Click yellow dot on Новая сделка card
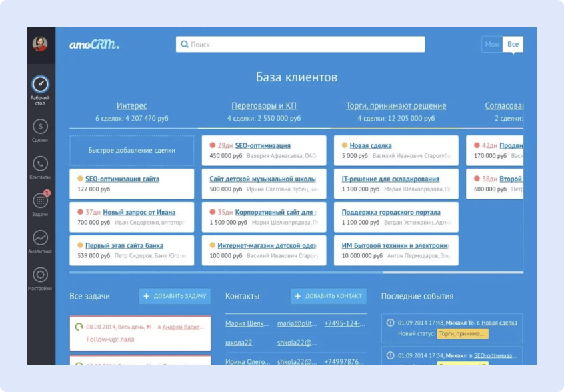 [x=345, y=145]
